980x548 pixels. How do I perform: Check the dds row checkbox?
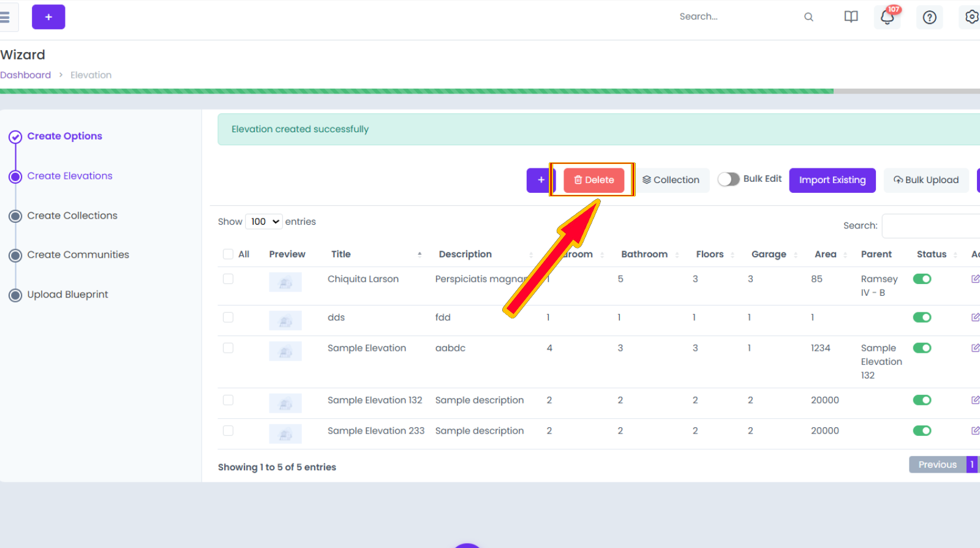228,317
